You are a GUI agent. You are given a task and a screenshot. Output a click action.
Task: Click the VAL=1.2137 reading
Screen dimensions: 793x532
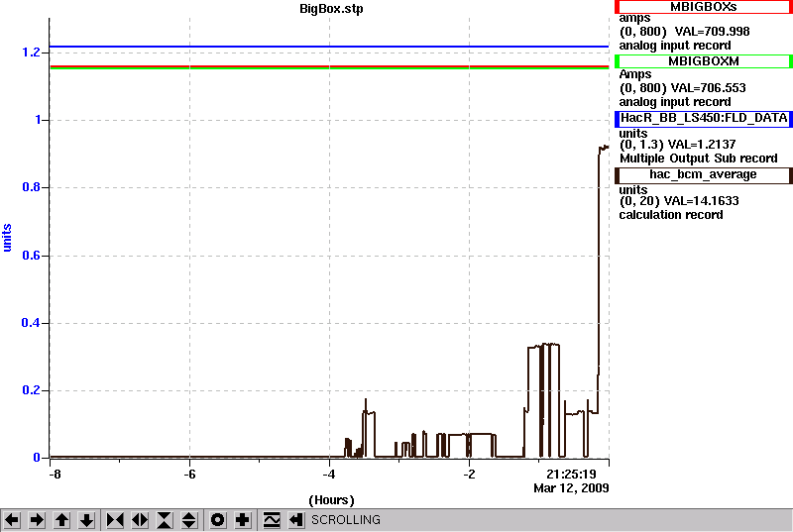(x=702, y=145)
